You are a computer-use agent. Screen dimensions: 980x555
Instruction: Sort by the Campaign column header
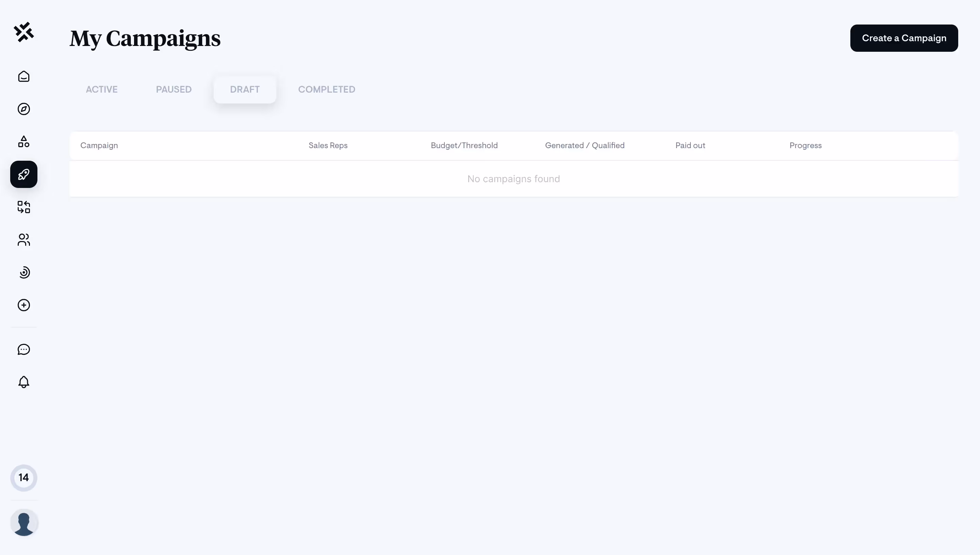(99, 145)
